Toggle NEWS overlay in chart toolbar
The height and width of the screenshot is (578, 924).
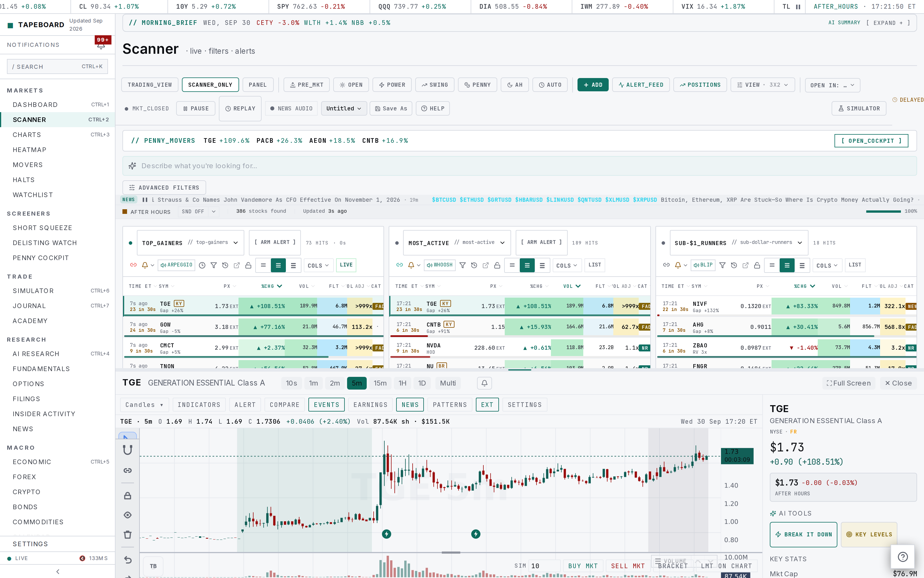tap(410, 405)
